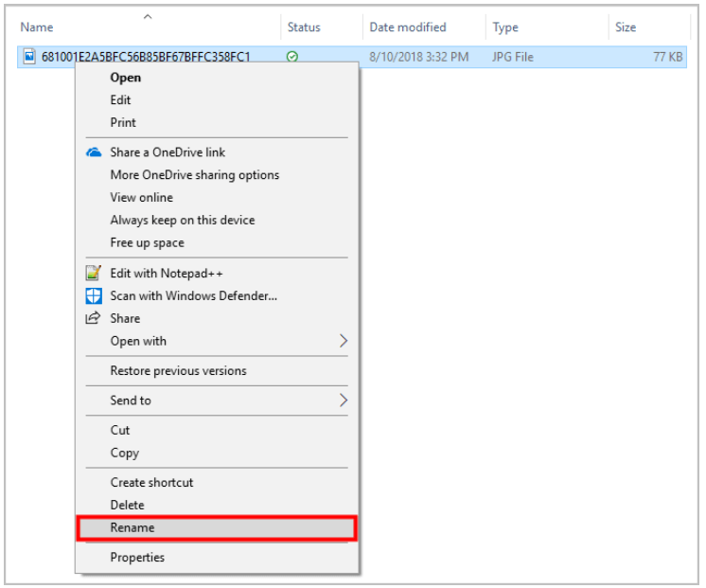Click the green sync status checkmark icon

coord(292,57)
